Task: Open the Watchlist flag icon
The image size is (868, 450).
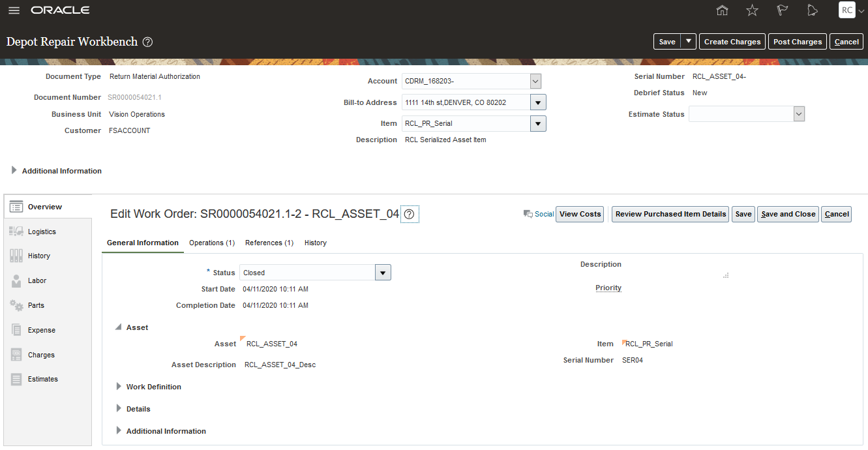Action: (x=782, y=10)
